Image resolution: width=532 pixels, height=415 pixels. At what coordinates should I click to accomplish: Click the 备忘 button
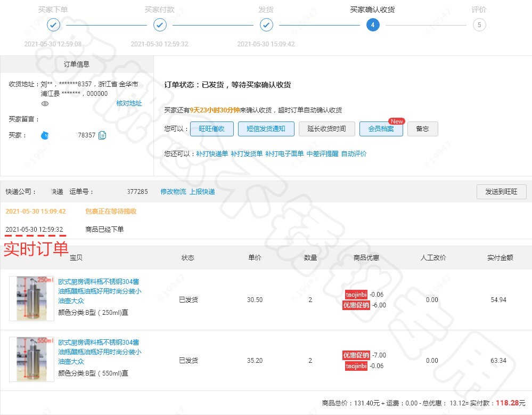[422, 129]
